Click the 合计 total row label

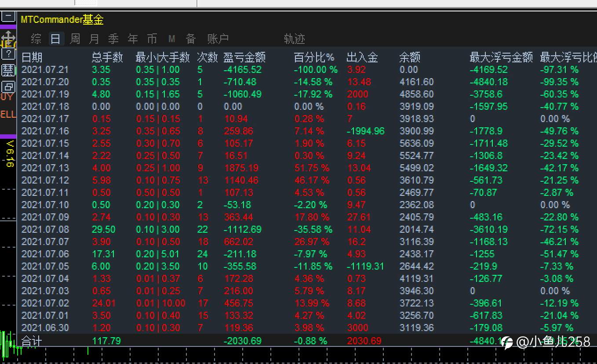tap(32, 341)
